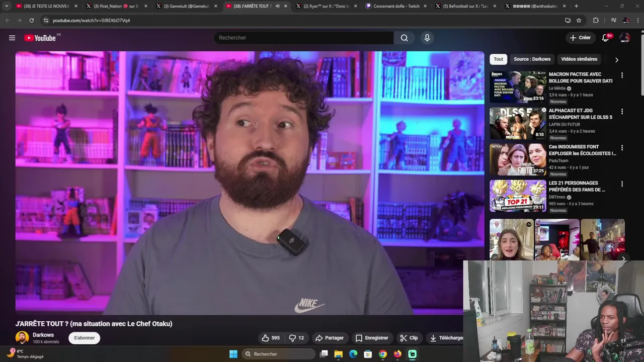Click the Le Média channel name

(x=557, y=88)
